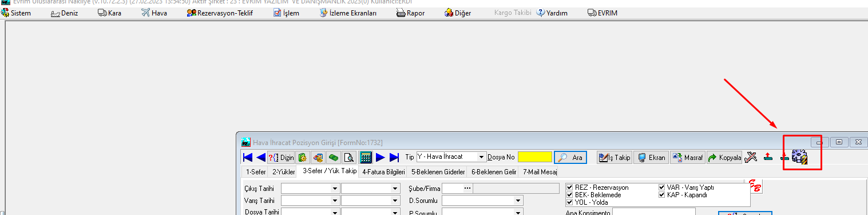The height and width of the screenshot is (215, 868).
Task: Expand first Varış Tarihi date dropdown
Action: [x=335, y=201]
